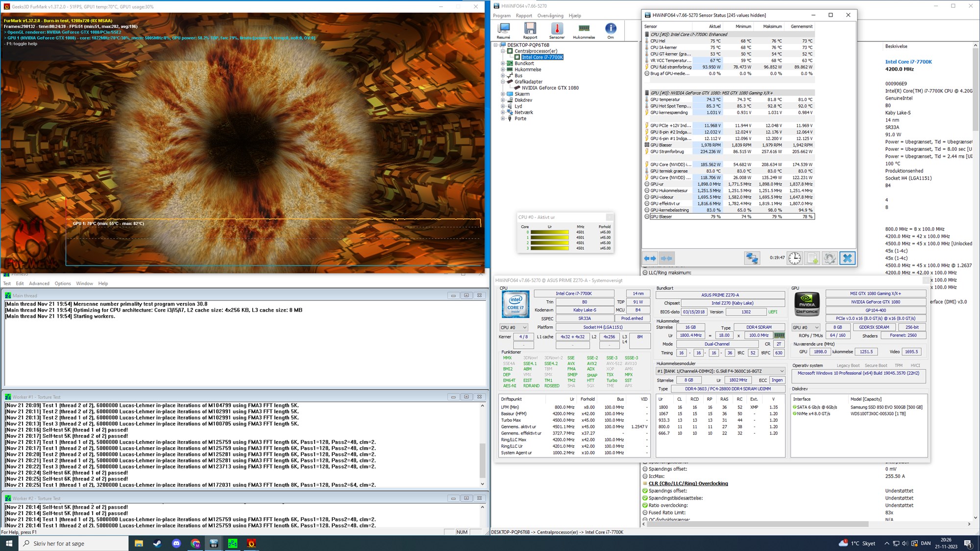
Task: Click the Intel Core i7-7700K description link
Action: [x=908, y=62]
